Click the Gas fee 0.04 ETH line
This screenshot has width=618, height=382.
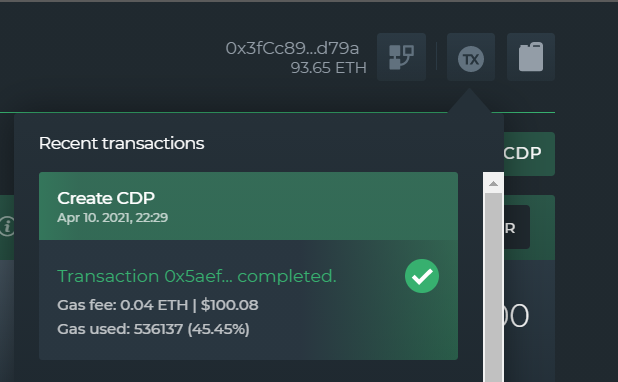point(158,305)
